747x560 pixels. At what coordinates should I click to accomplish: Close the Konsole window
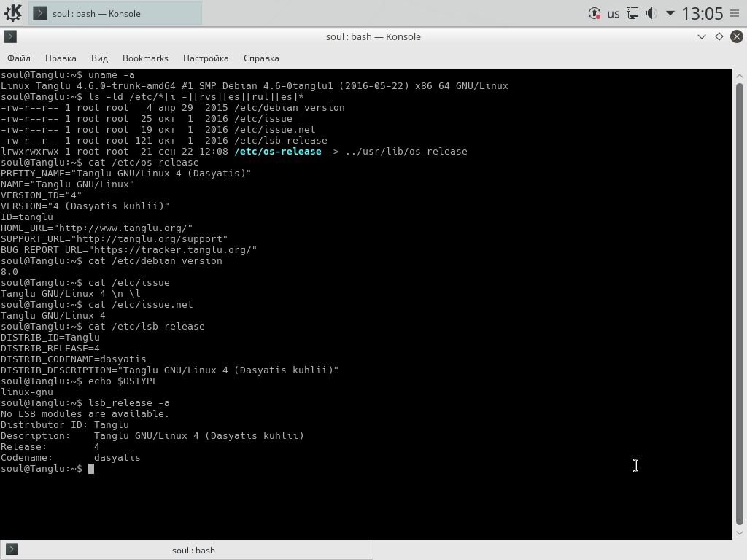737,36
